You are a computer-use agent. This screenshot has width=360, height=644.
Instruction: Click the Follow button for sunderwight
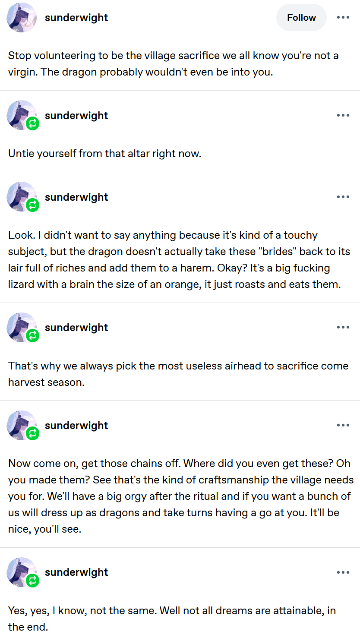point(301,18)
